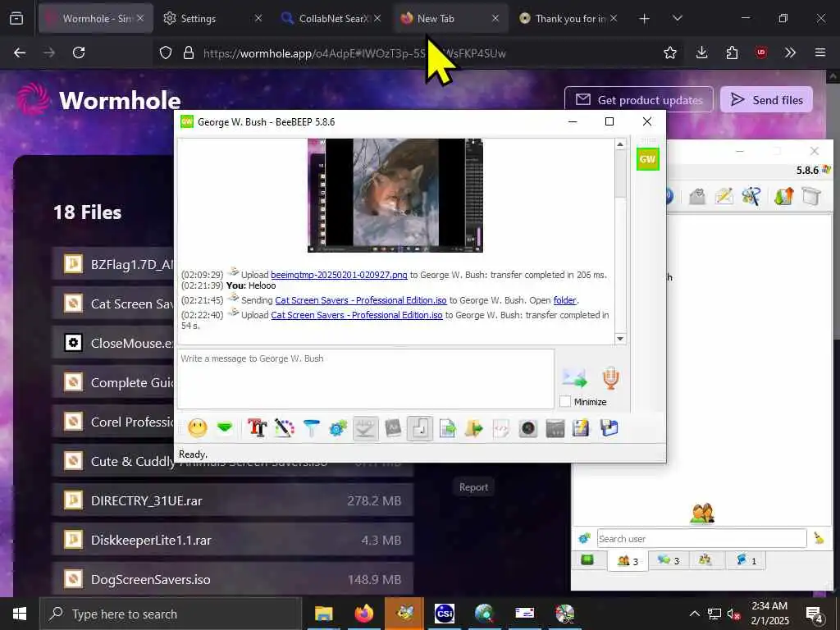The height and width of the screenshot is (630, 840).
Task: Switch to the users tab showing 3
Action: pyautogui.click(x=628, y=561)
